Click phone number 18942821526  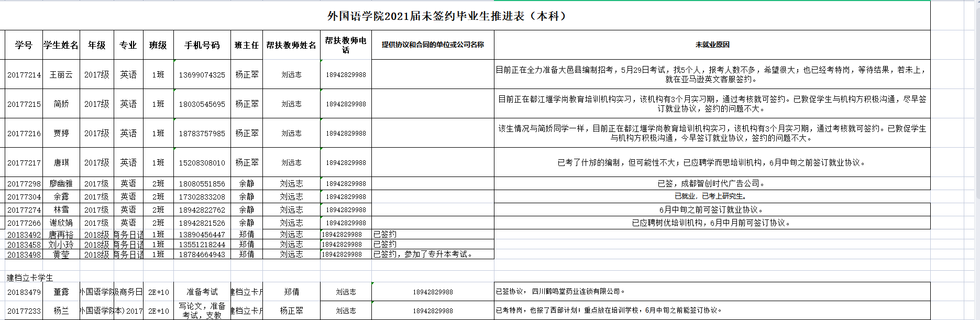(x=202, y=223)
